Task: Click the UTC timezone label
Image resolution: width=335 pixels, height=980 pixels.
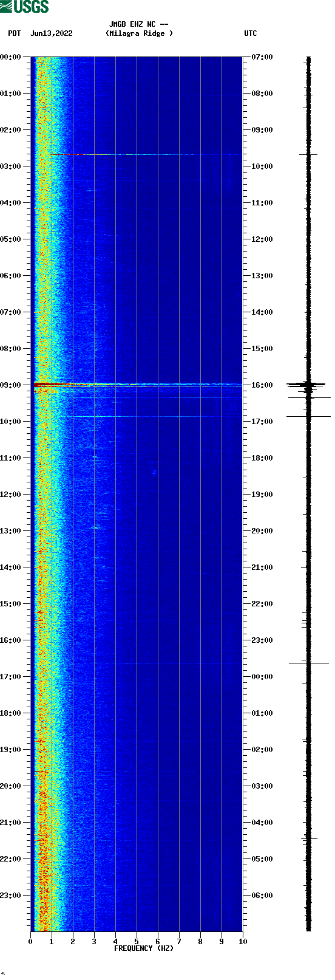Action: (x=251, y=33)
